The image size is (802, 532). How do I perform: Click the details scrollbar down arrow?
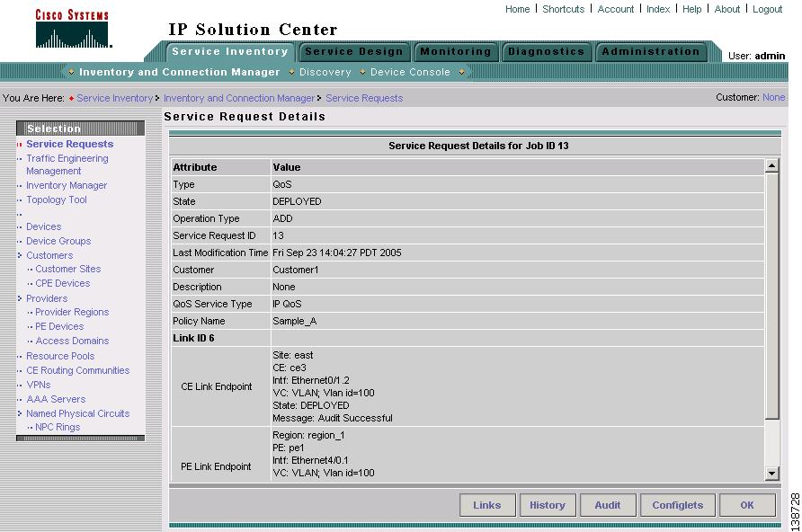point(771,474)
